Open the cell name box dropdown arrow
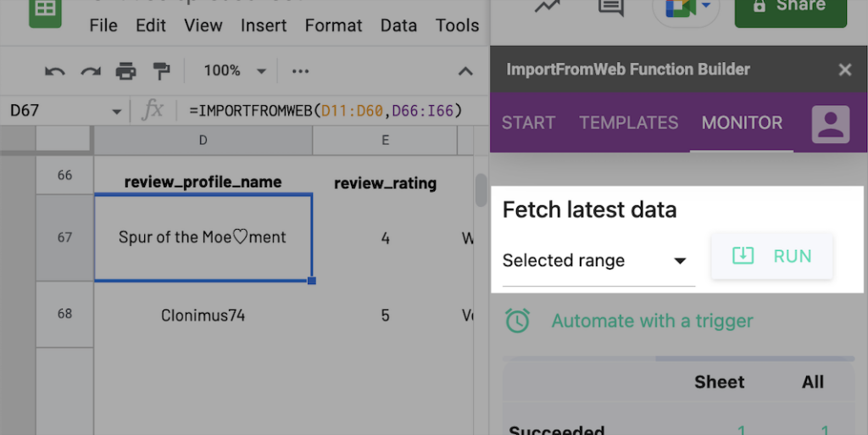 (x=116, y=111)
